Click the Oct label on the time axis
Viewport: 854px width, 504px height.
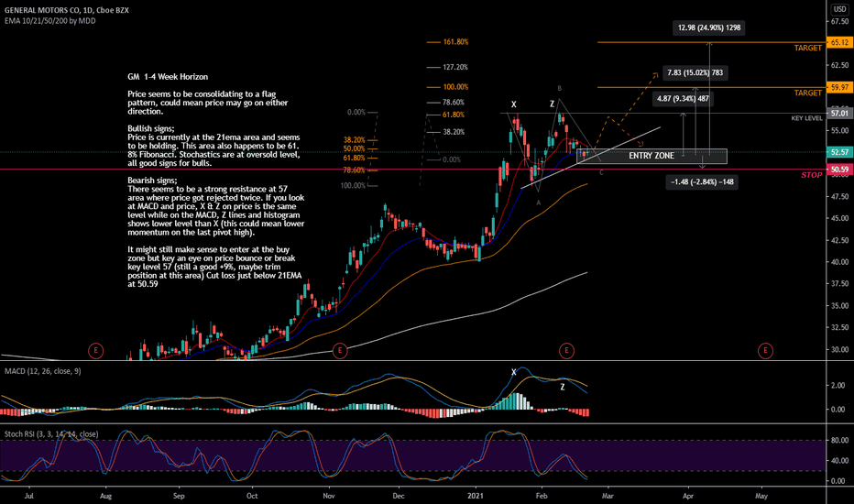coord(252,496)
